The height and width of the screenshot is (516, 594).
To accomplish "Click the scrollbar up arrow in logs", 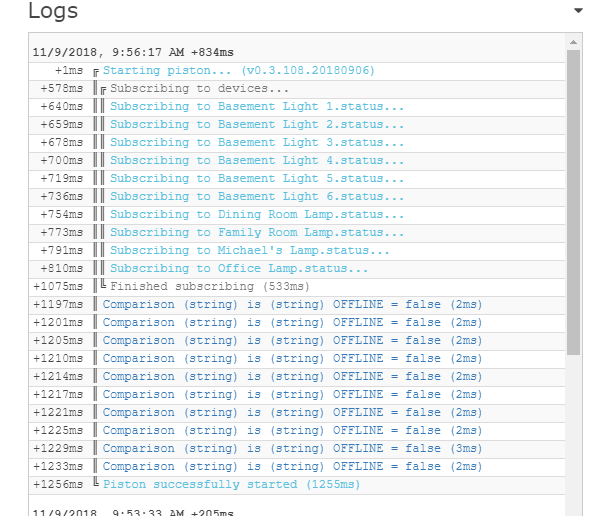I will pyautogui.click(x=573, y=42).
